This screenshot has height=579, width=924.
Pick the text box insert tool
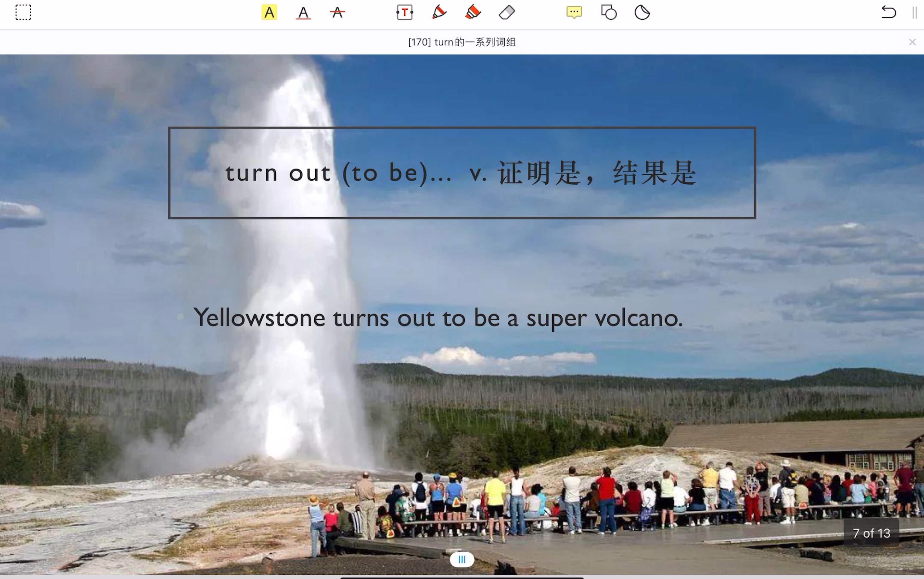click(x=405, y=12)
